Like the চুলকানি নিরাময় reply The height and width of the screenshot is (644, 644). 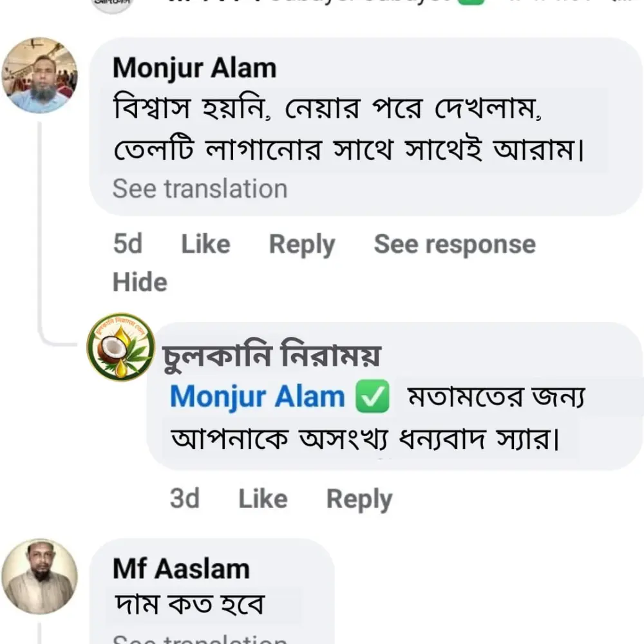point(263,499)
